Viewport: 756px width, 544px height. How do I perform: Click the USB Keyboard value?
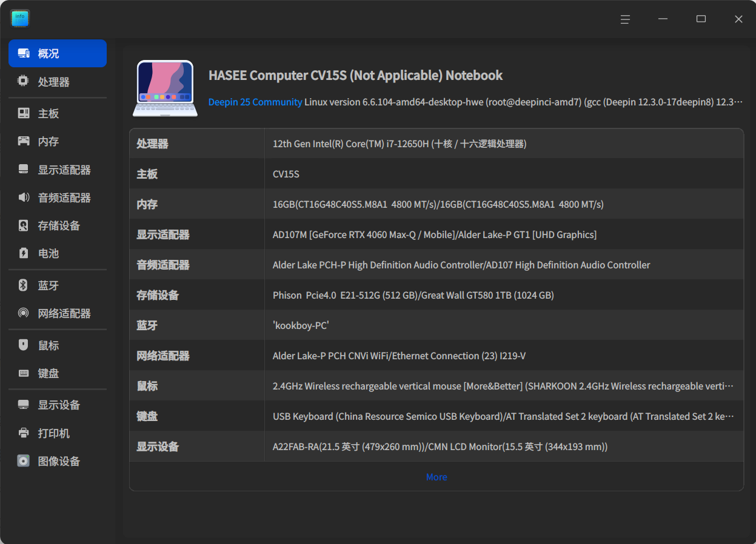coord(503,416)
